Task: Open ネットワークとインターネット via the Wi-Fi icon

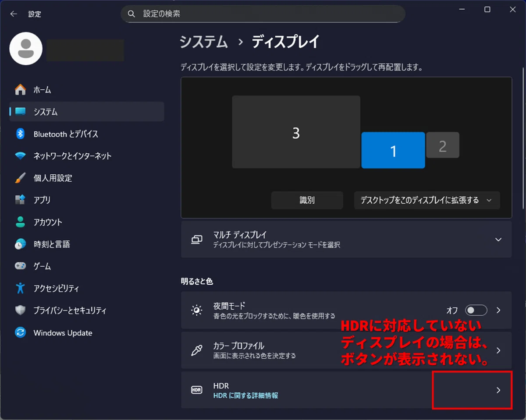Action: coord(20,156)
